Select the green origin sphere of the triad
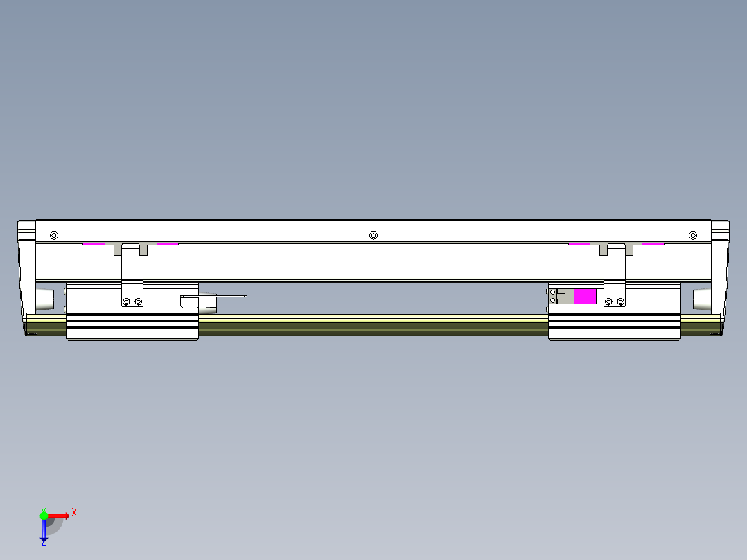This screenshot has width=747, height=560. pos(44,516)
